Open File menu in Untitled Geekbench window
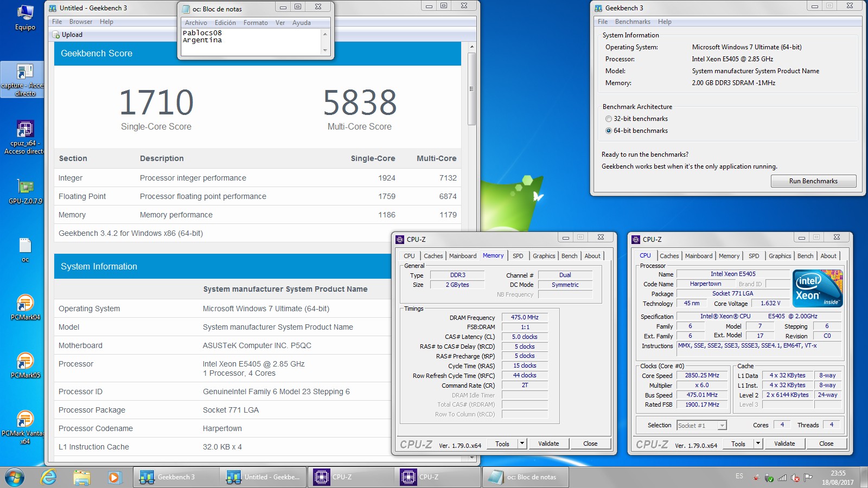868x488 pixels. 57,22
